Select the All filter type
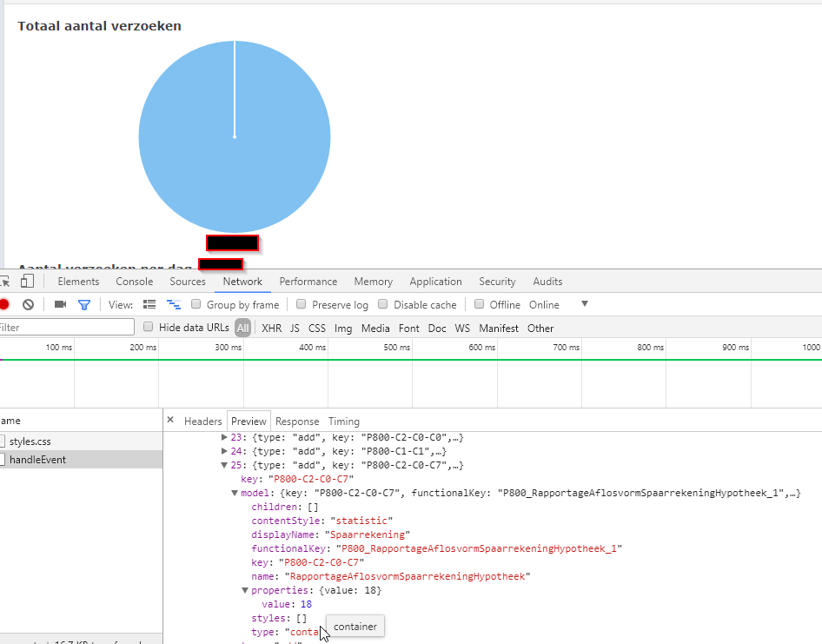Image resolution: width=822 pixels, height=644 pixels. pos(242,328)
